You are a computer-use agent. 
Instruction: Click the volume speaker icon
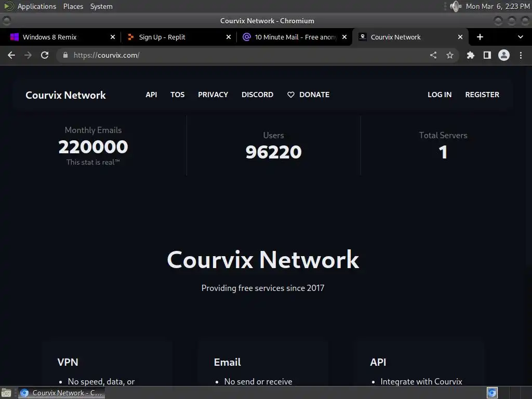[x=455, y=6]
